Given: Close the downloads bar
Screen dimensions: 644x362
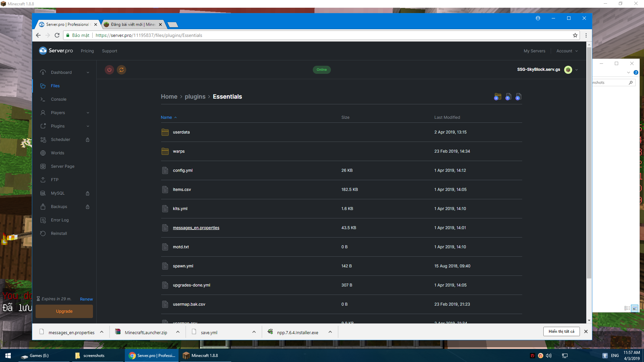Looking at the screenshot, I should [x=586, y=331].
